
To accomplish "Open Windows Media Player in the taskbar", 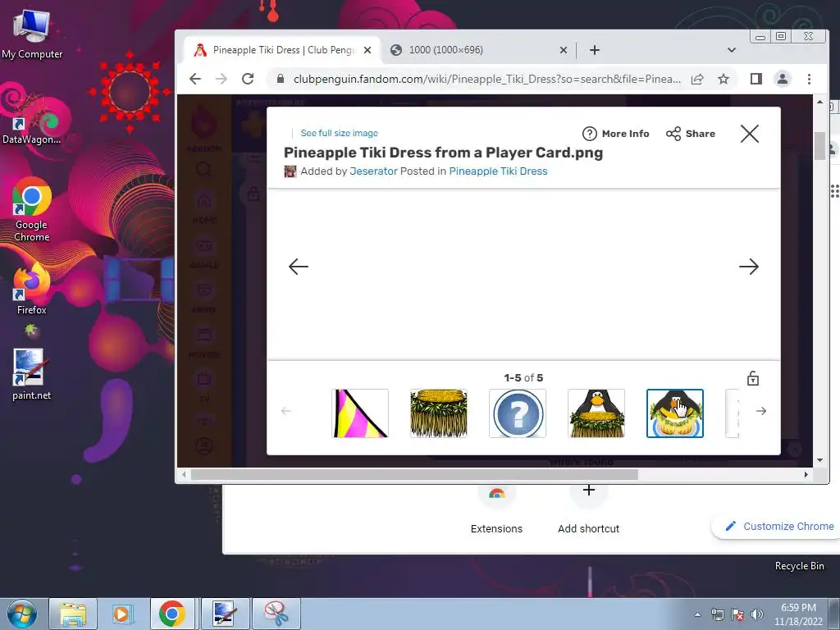I will click(x=122, y=614).
